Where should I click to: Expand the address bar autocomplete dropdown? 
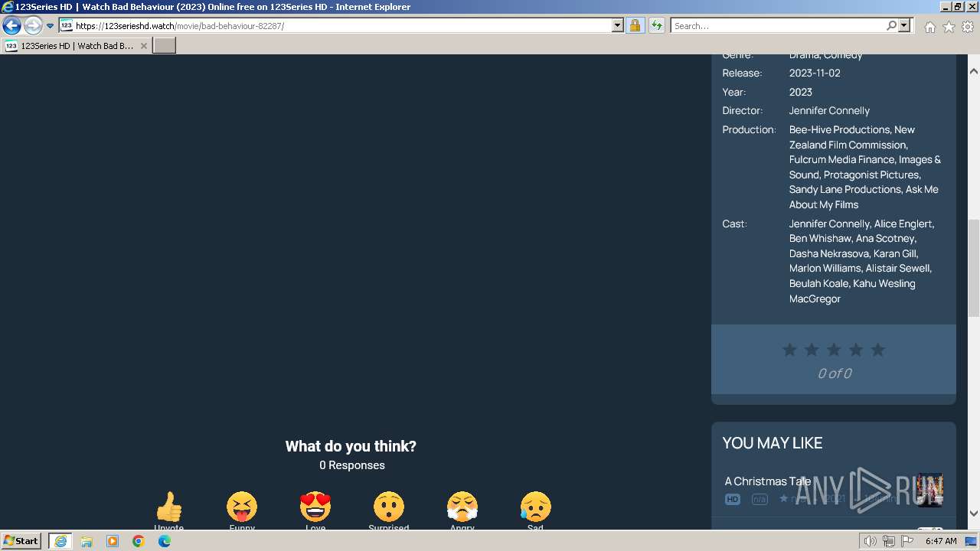click(618, 25)
